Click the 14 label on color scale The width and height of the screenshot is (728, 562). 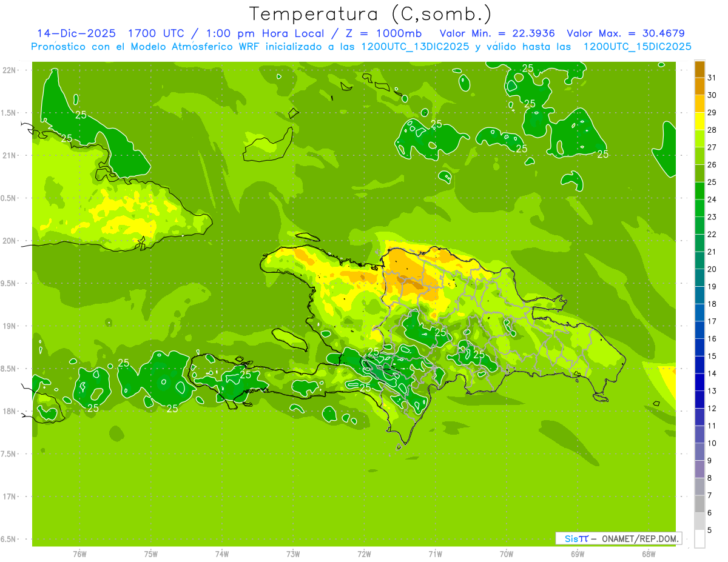(712, 373)
